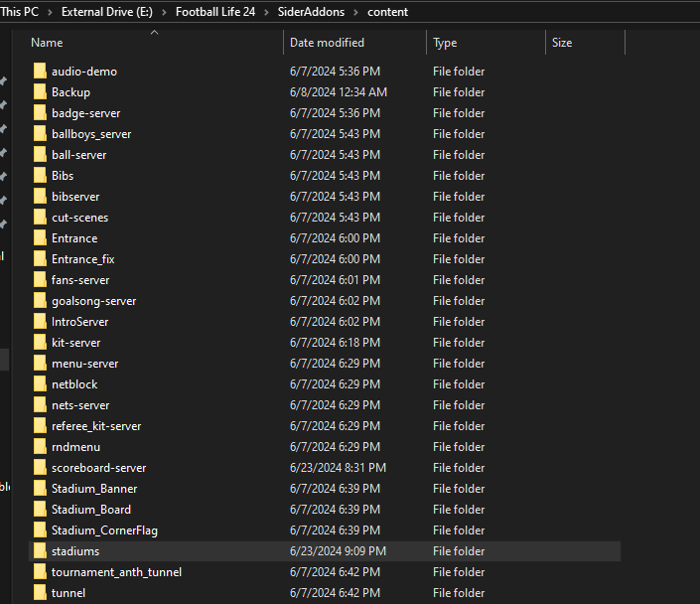This screenshot has width=700, height=604.
Task: Click the ballboys_server folder icon
Action: (40, 133)
